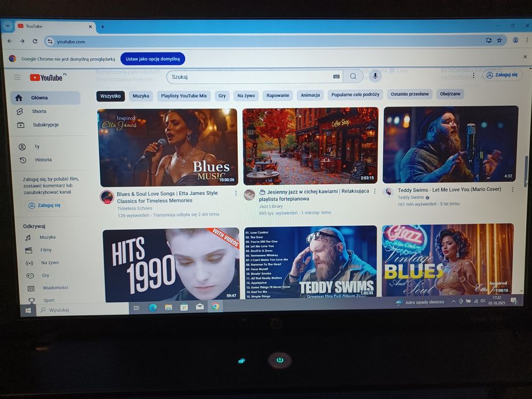Select the Obejrzane filter chip
Viewport: 532px width, 399px height.
point(450,93)
